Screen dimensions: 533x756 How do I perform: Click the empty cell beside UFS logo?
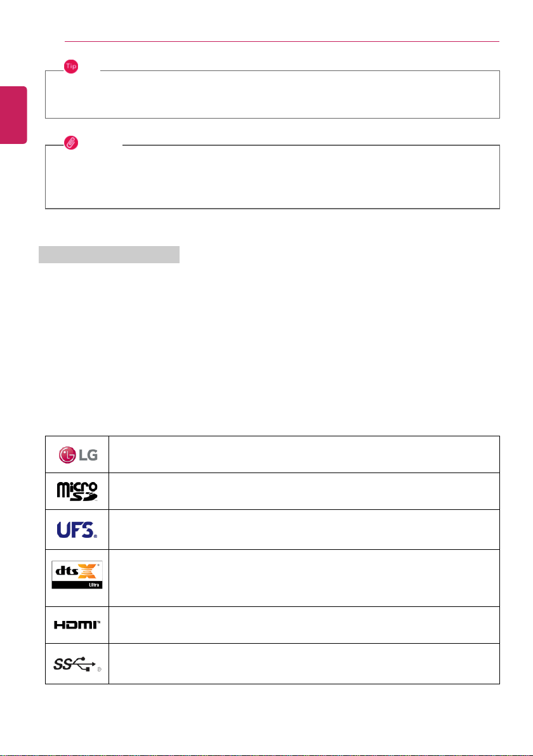(x=304, y=530)
